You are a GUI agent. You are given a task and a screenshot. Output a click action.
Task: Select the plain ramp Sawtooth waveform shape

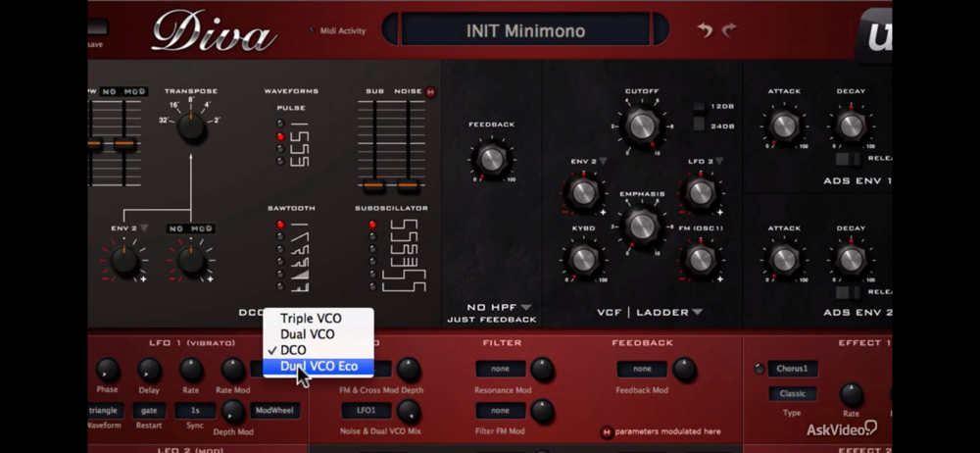300,236
